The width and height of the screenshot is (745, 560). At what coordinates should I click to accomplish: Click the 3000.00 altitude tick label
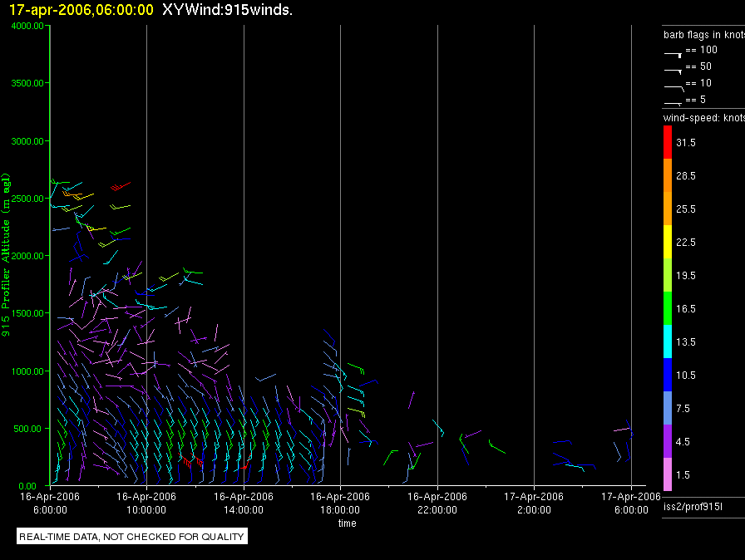27,141
